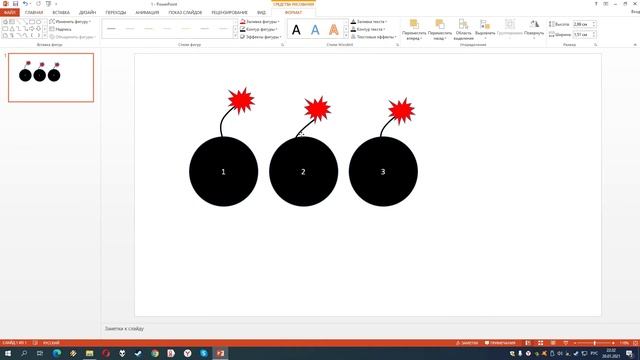Open Заливка текста text fill dropdown
Image resolution: width=640 pixels, height=360 pixels.
coord(369,21)
